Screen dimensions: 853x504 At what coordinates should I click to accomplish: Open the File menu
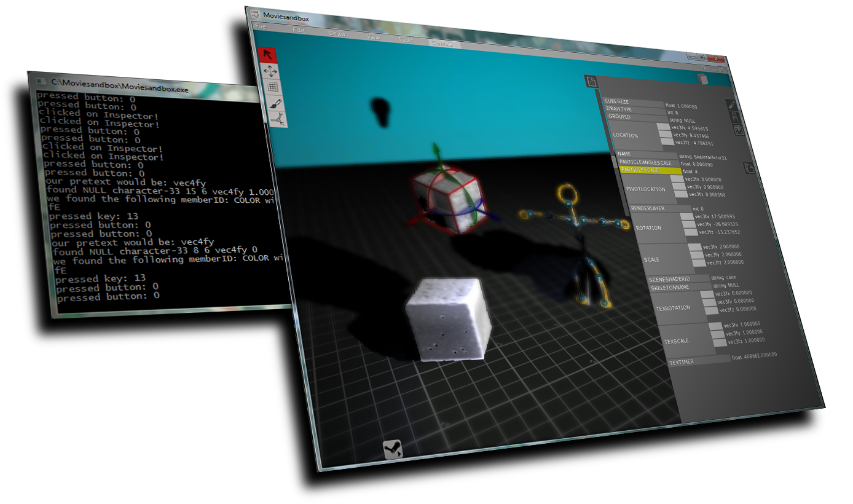click(x=261, y=27)
